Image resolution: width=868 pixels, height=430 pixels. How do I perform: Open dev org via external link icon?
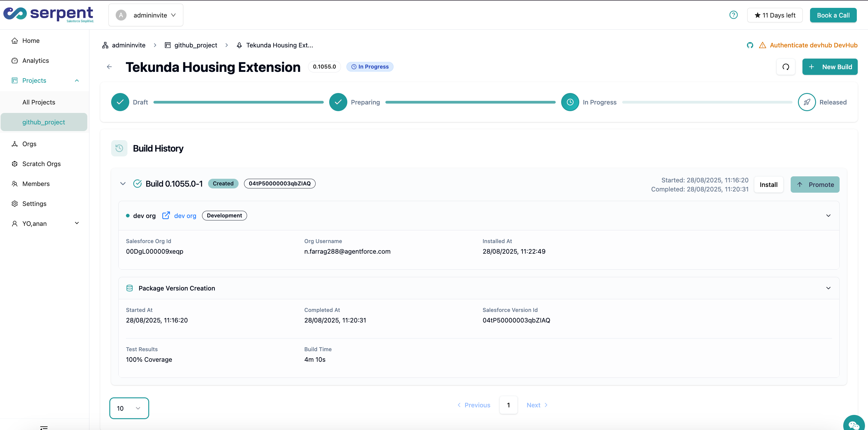(x=166, y=215)
